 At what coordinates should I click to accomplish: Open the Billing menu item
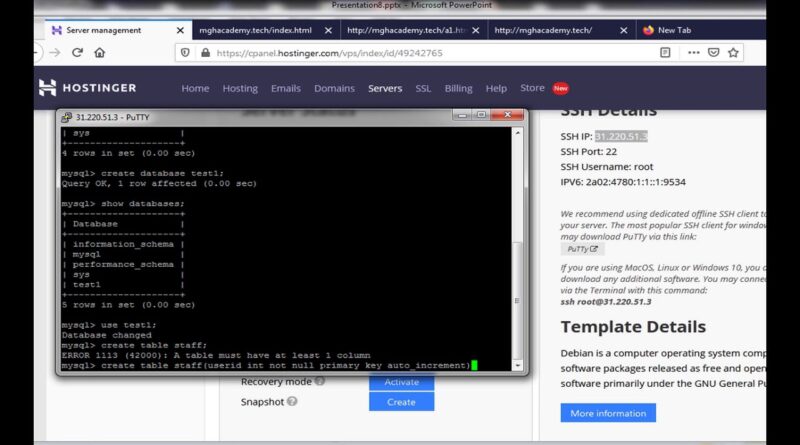coord(458,88)
